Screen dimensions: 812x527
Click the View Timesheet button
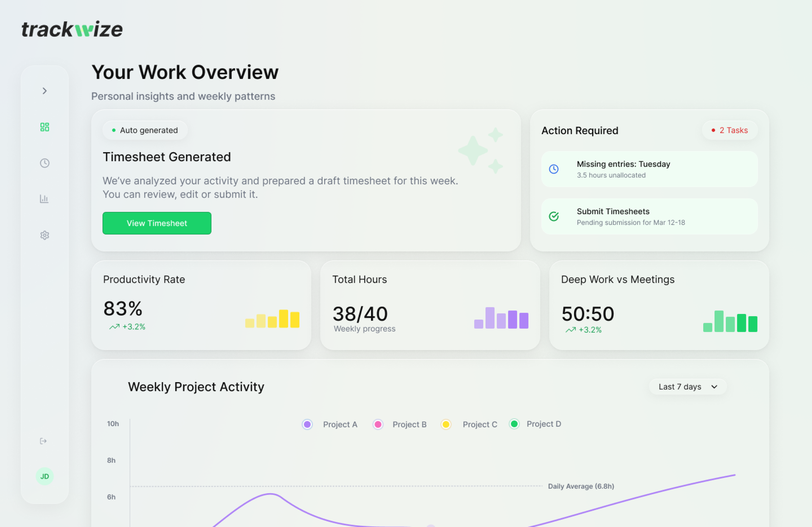click(157, 223)
